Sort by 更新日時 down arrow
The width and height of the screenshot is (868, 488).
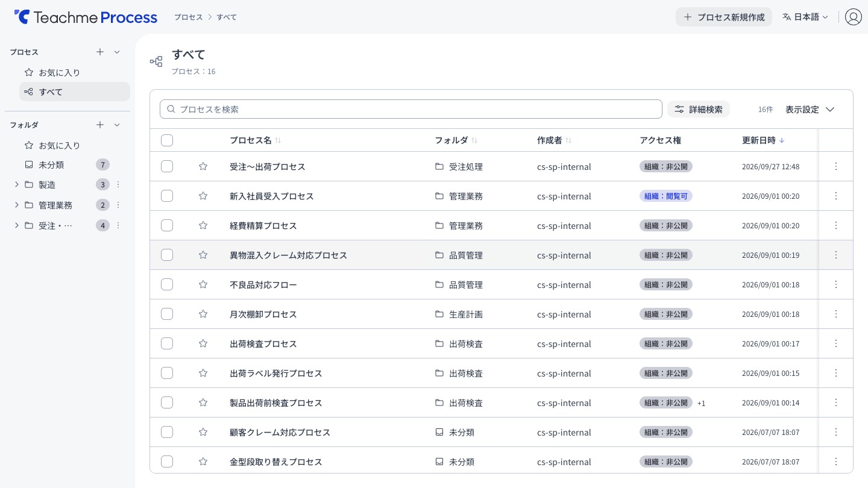point(782,140)
